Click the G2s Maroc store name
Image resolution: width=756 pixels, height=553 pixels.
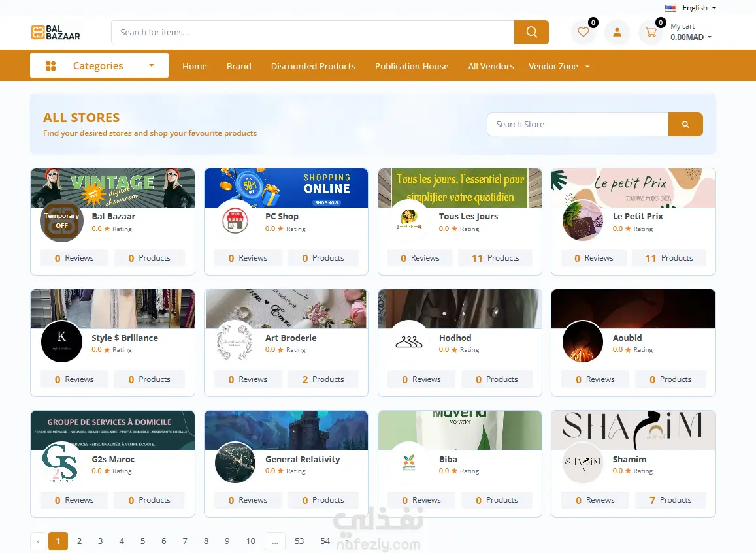pos(113,459)
